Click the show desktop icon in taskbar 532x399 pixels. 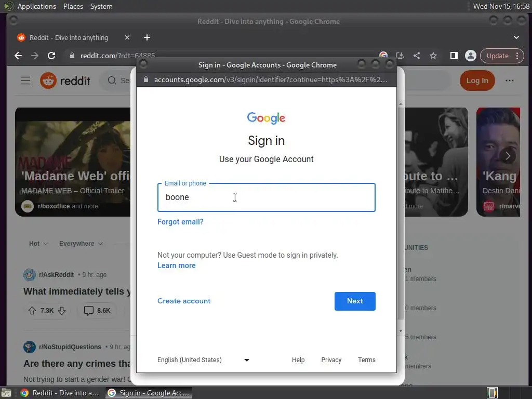tap(6, 393)
